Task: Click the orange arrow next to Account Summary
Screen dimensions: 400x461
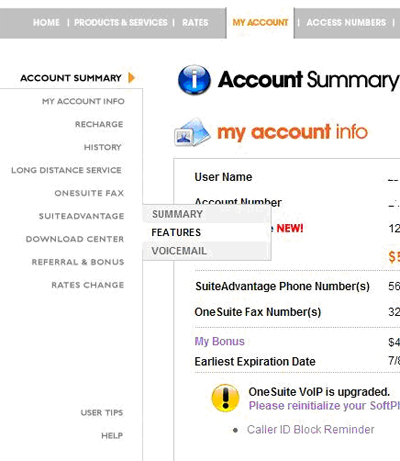Action: click(132, 78)
